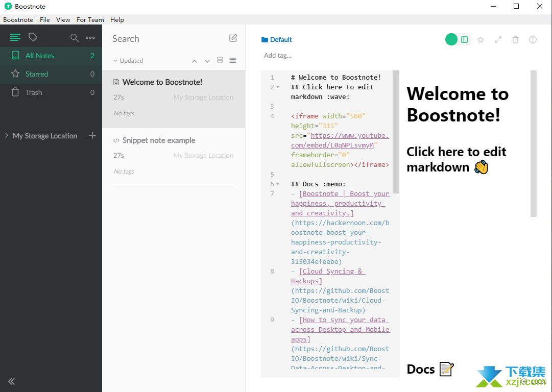Switch to default note list style icon
Viewport: 552px width, 392px height.
click(x=220, y=60)
